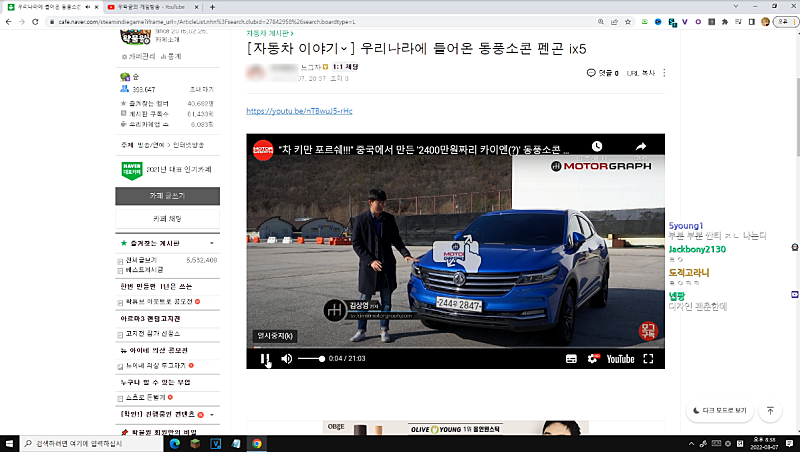
Task: Enter fullscreen on the video player
Action: click(x=648, y=359)
